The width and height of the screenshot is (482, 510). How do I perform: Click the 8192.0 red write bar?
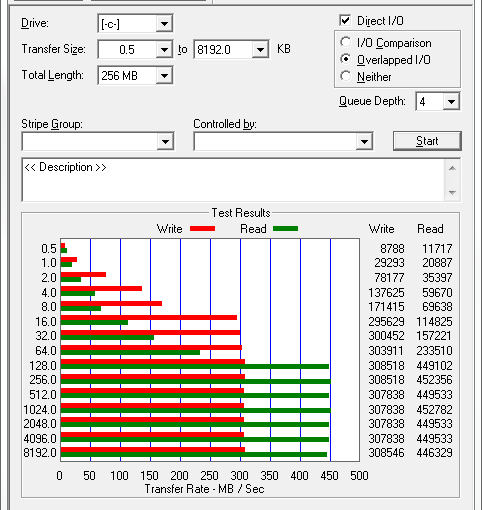tap(153, 450)
